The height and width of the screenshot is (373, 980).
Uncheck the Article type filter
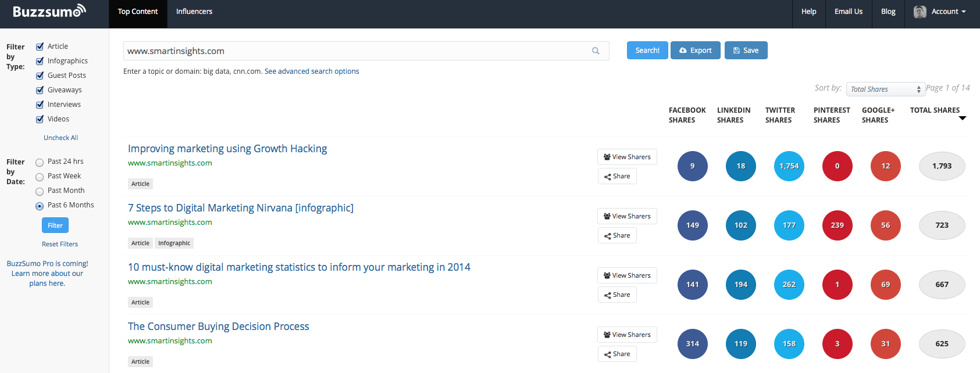click(x=40, y=46)
